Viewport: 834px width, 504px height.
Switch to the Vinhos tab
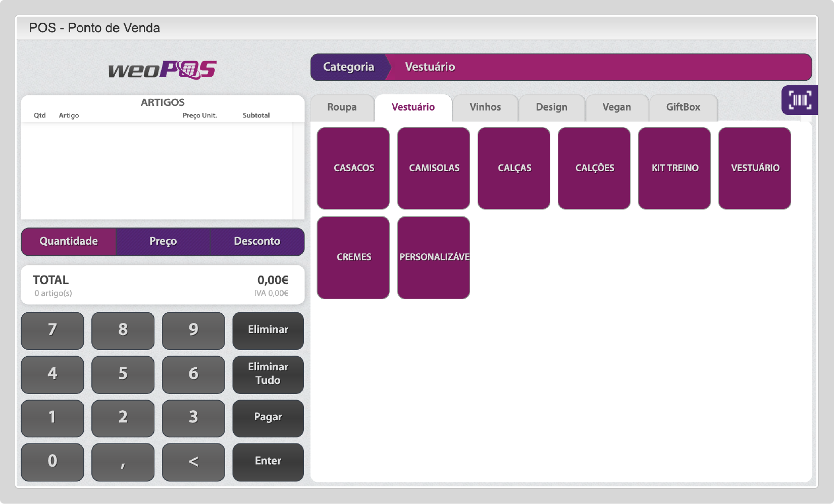point(485,107)
